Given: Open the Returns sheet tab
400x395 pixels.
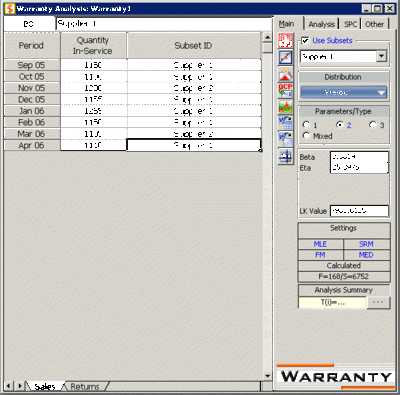Looking at the screenshot, I should coord(85,386).
